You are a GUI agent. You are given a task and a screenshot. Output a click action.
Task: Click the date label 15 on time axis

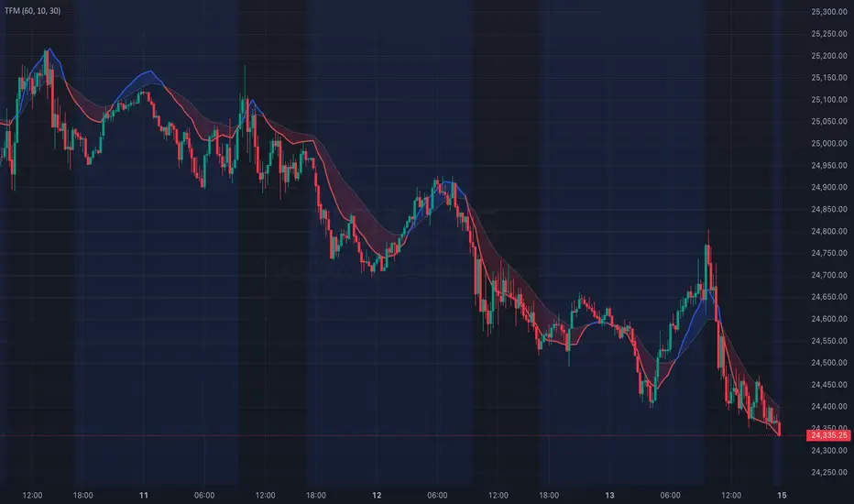782,495
